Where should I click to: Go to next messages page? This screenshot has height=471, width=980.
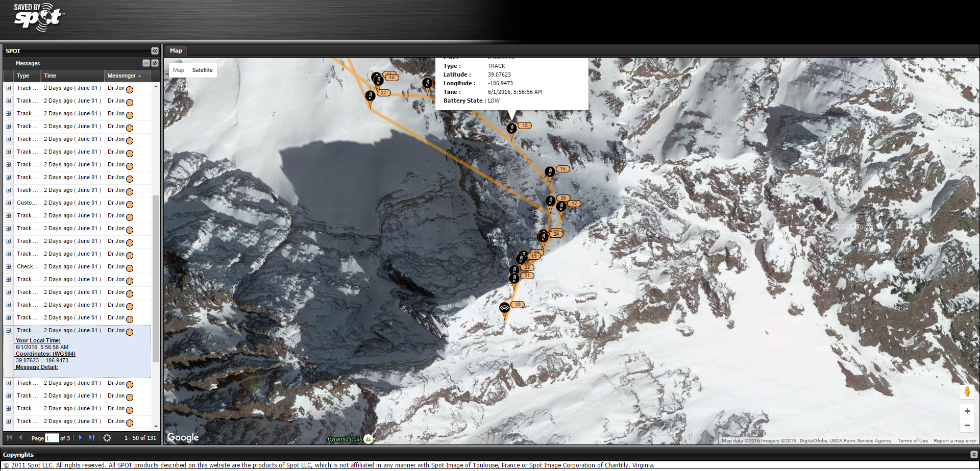pos(80,438)
